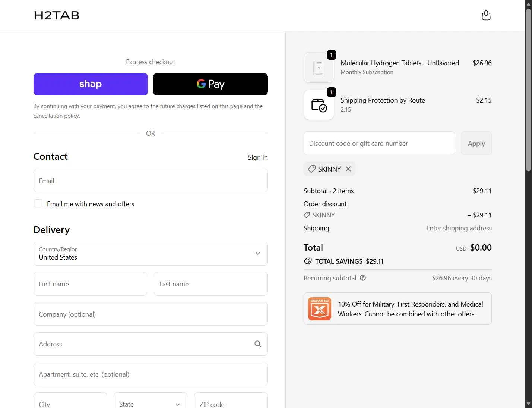Click the '$2.15' shipping protection price

click(x=484, y=100)
